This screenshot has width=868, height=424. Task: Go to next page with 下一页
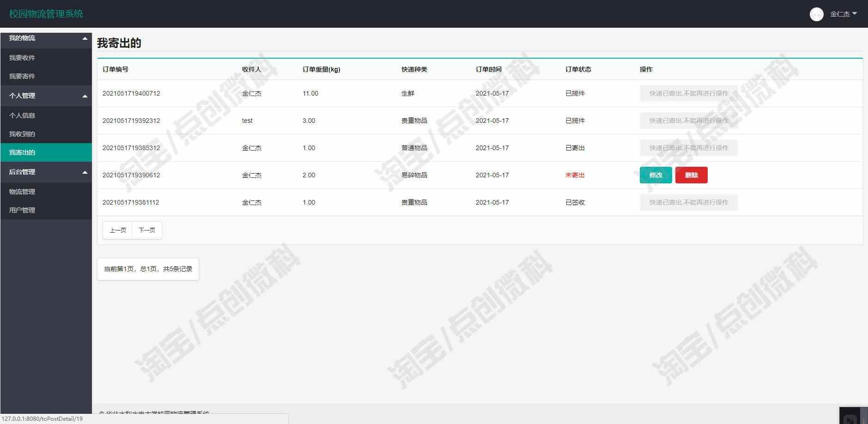(x=147, y=230)
